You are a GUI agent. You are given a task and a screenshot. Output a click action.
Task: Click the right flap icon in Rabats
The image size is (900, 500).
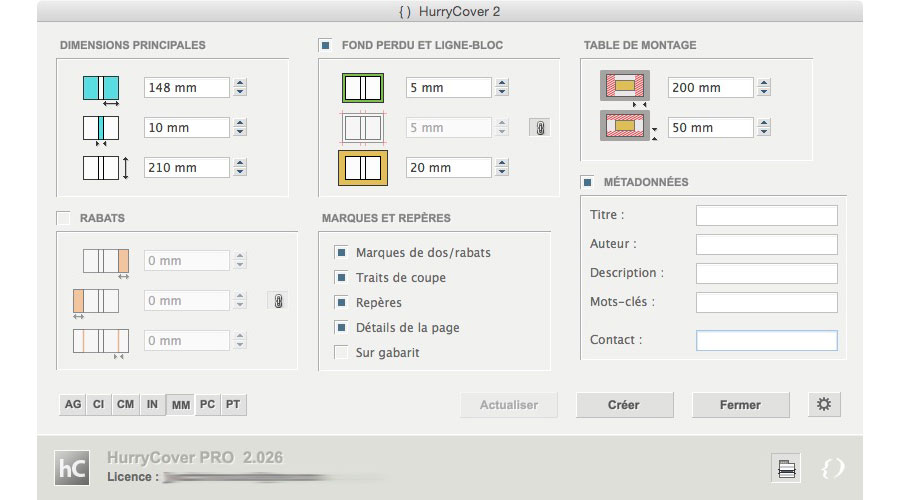(x=106, y=263)
